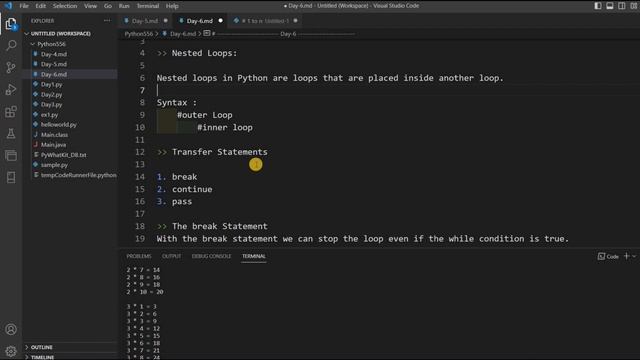Toggle the primary side bar layout

pos(598,6)
